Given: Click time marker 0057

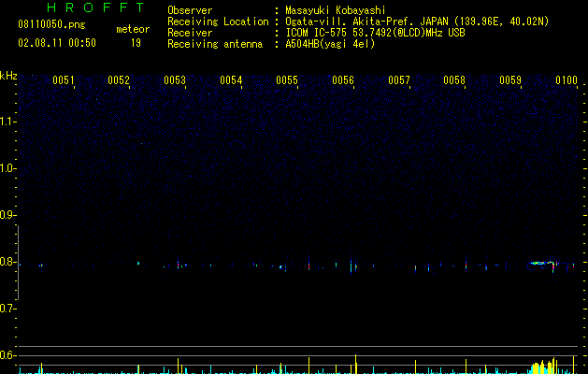Looking at the screenshot, I should tap(399, 80).
